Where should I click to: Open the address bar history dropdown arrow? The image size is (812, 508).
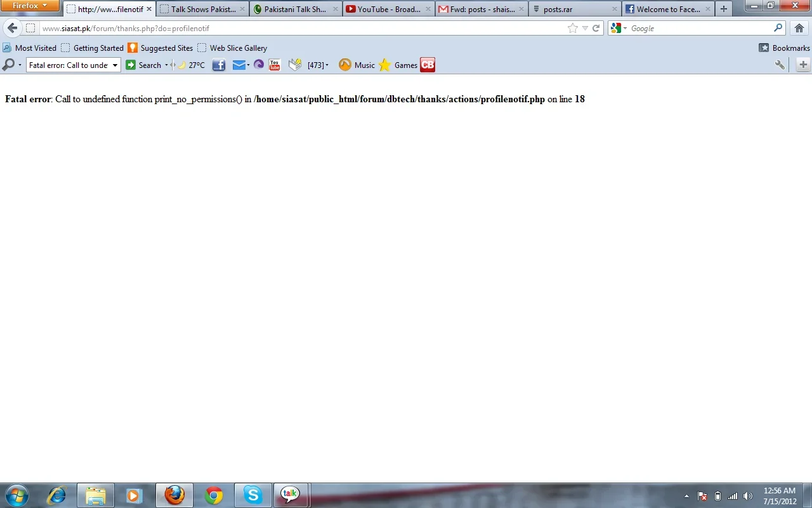pos(585,28)
